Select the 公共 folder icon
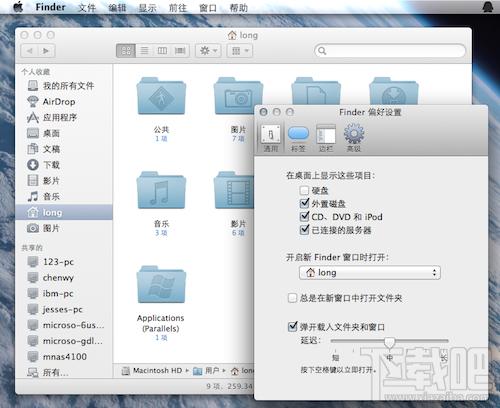This screenshot has width=500, height=408. click(161, 97)
